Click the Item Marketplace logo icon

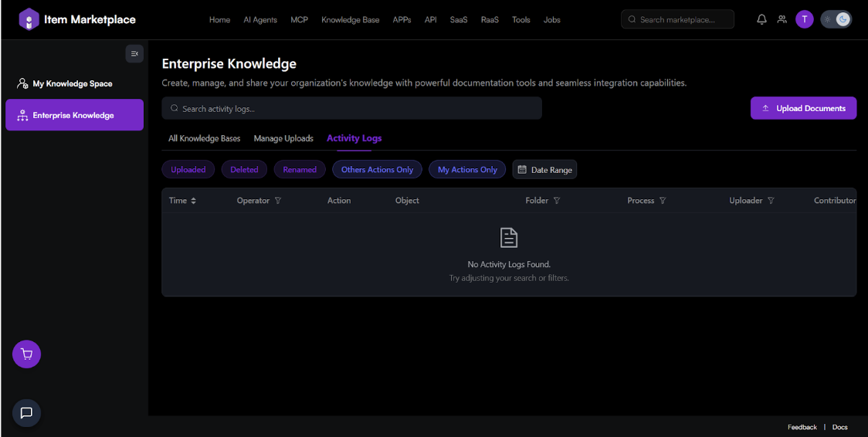tap(29, 19)
